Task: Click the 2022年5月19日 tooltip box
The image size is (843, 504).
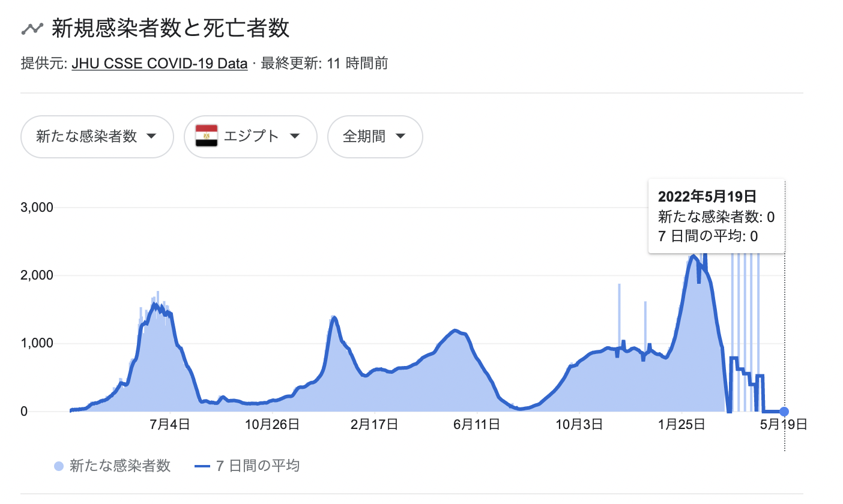Action: pyautogui.click(x=716, y=216)
